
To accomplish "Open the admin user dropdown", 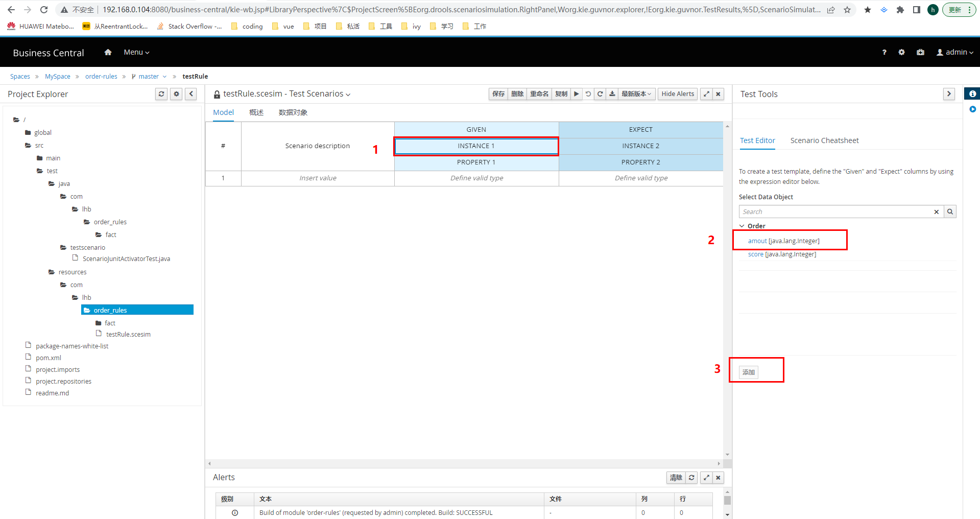I will click(x=954, y=52).
